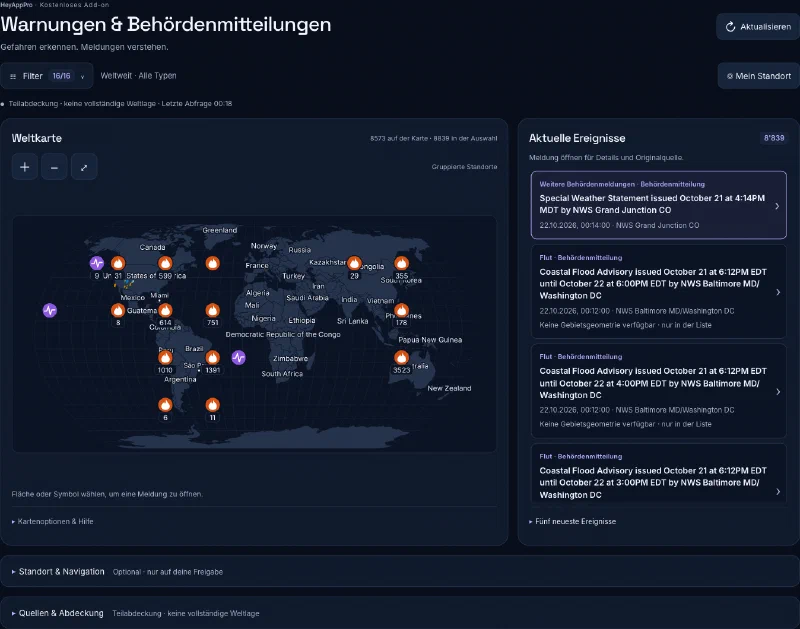Image resolution: width=800 pixels, height=629 pixels.
Task: Click the "Aktuelle Ereignisse" heading
Action: pyautogui.click(x=577, y=138)
